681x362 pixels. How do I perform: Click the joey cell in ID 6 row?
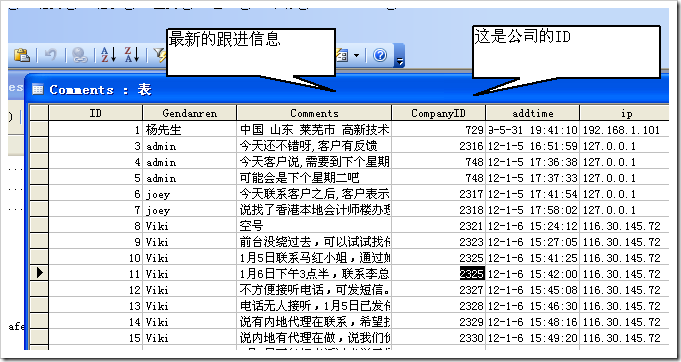pyautogui.click(x=189, y=194)
